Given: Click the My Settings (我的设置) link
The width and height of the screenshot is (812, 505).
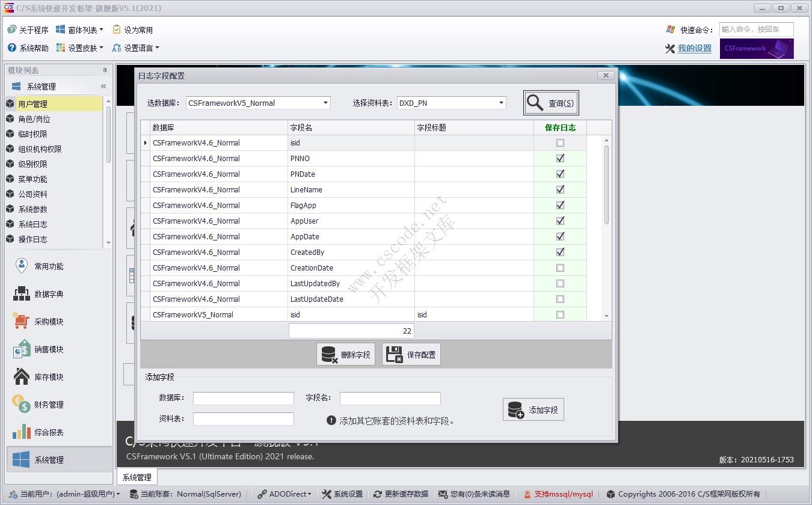Looking at the screenshot, I should 694,49.
